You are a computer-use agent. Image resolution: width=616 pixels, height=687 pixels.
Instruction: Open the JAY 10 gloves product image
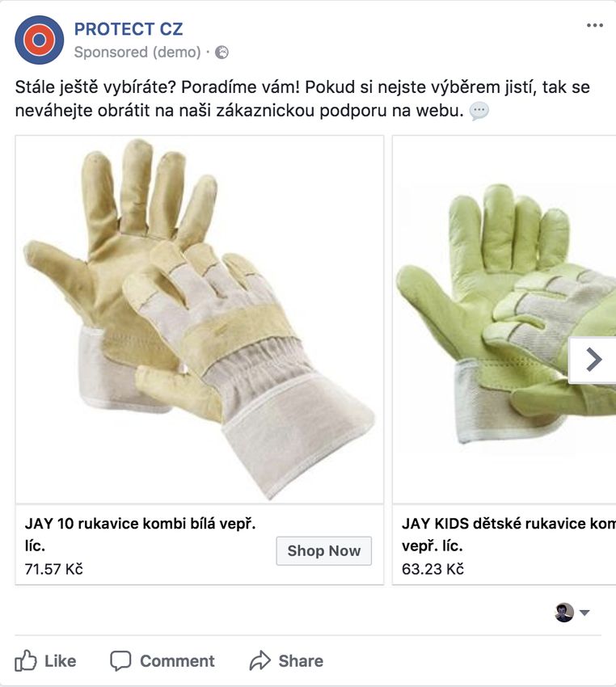pos(200,320)
